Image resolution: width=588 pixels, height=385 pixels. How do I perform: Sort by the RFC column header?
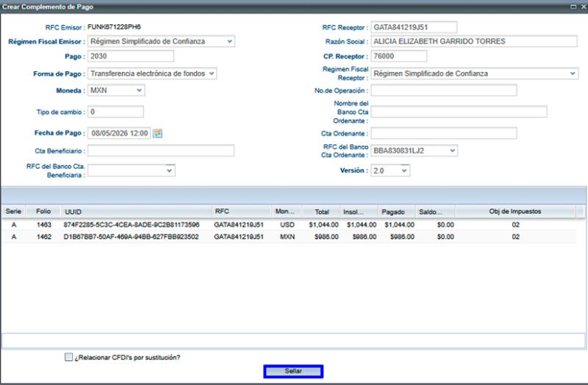[242, 212]
